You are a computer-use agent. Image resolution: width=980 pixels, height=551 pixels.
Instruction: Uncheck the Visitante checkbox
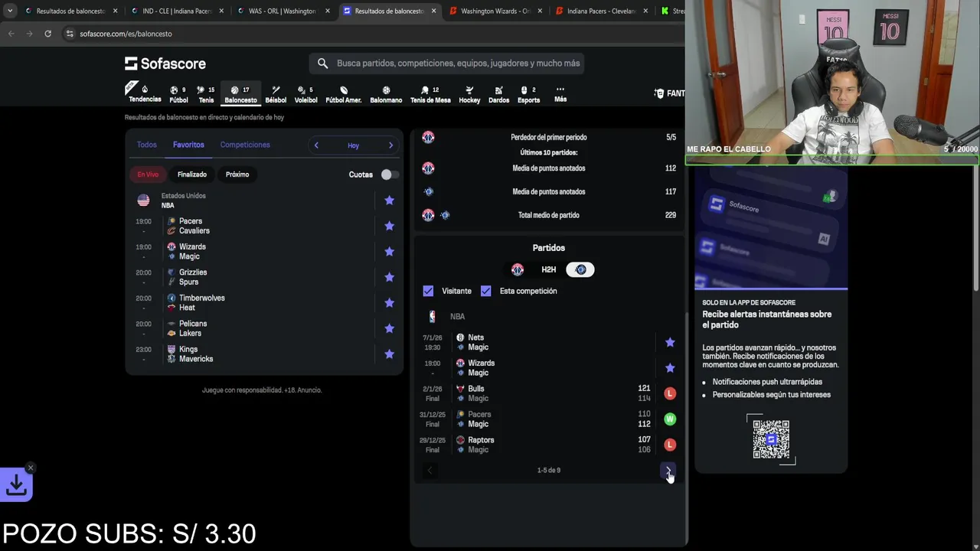tap(428, 291)
